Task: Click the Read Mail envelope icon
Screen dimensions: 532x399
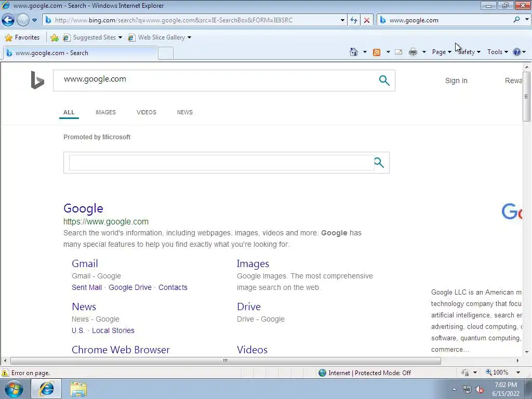Action: (x=398, y=52)
